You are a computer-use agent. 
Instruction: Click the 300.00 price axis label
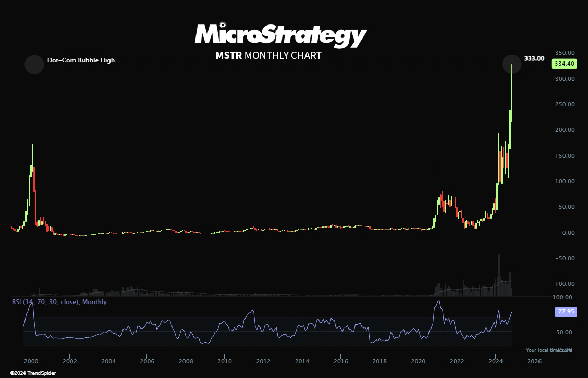[x=565, y=79]
